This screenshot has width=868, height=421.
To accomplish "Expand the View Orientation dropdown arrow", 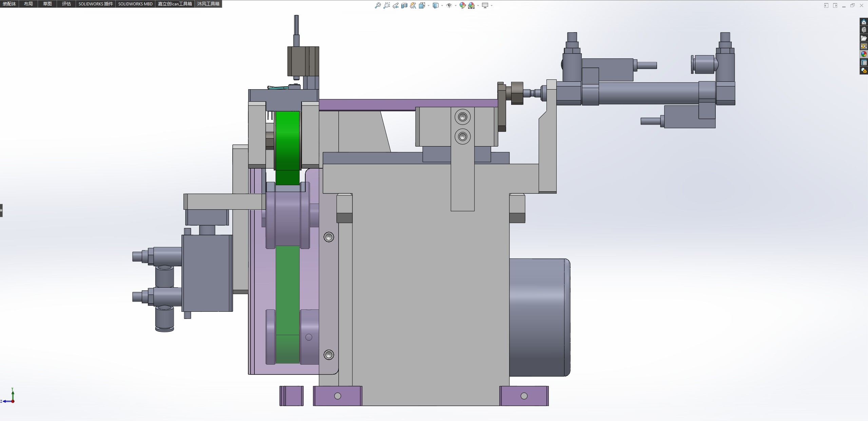I will pos(428,5).
